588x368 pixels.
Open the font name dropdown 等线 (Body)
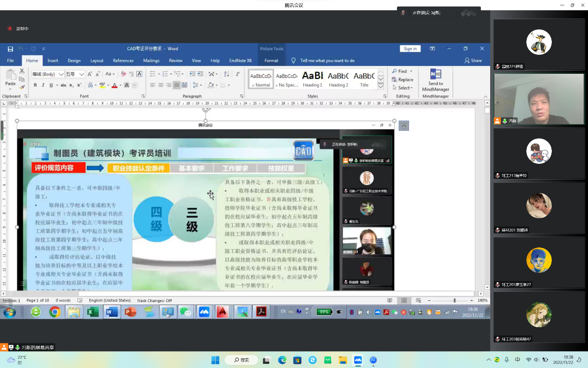pos(61,74)
